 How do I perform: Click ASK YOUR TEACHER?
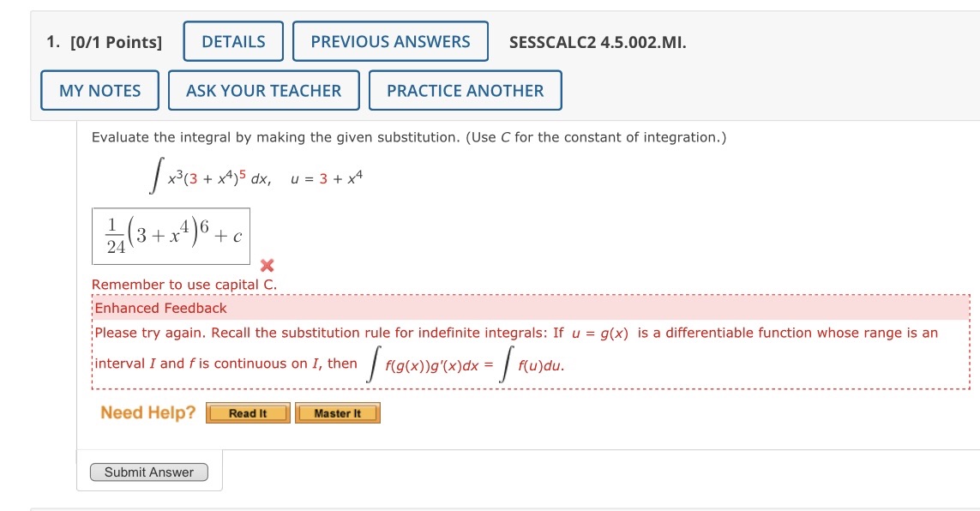[264, 90]
